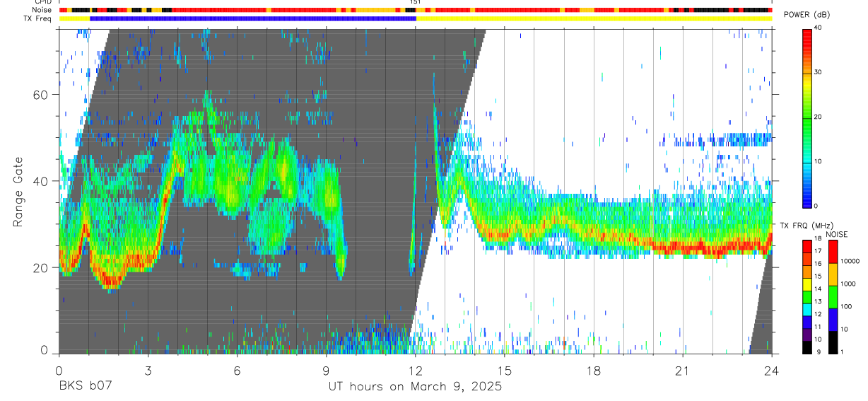Screen dimensions: 868x401
Task: Click the 12 tick on UT hours axis
Action: [x=416, y=371]
